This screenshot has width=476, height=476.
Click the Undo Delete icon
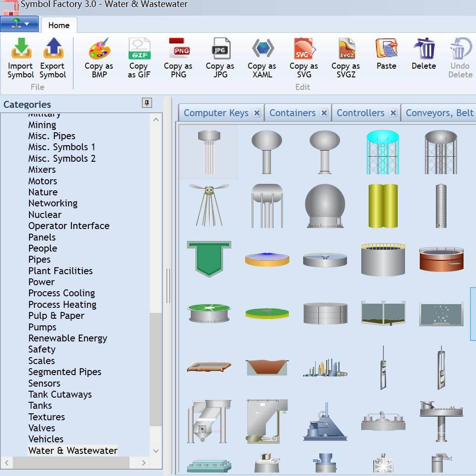[x=460, y=48]
